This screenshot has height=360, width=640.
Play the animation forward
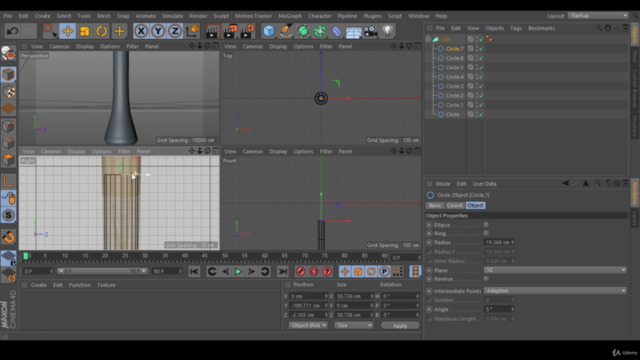(x=238, y=271)
